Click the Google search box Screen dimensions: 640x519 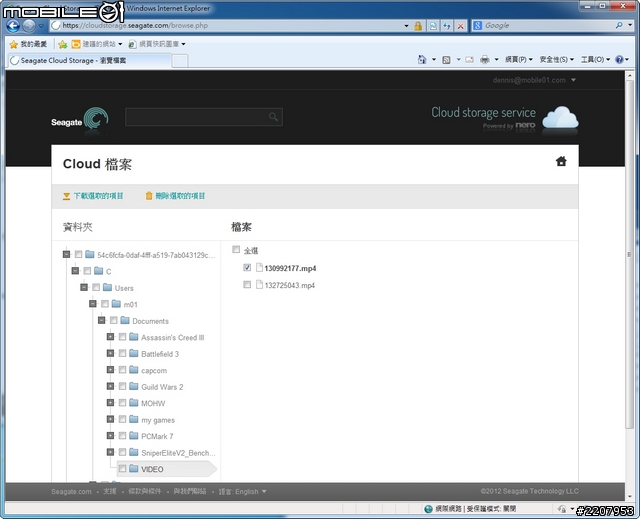[547, 25]
